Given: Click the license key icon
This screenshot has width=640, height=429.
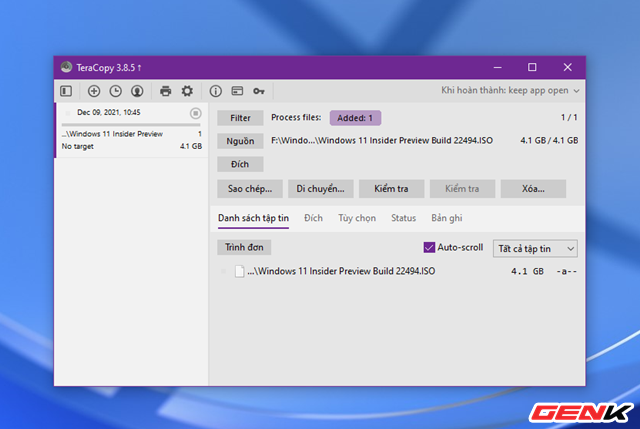Looking at the screenshot, I should click(259, 91).
